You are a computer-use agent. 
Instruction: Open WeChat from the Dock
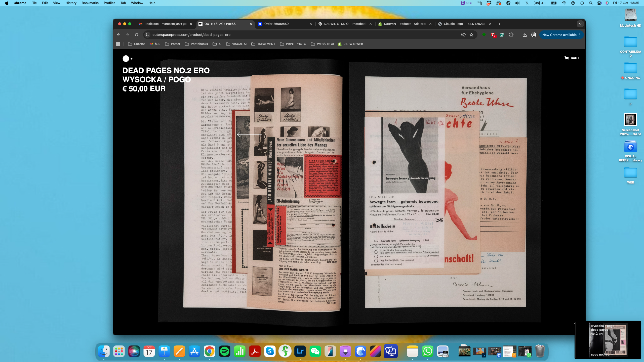[315, 351]
